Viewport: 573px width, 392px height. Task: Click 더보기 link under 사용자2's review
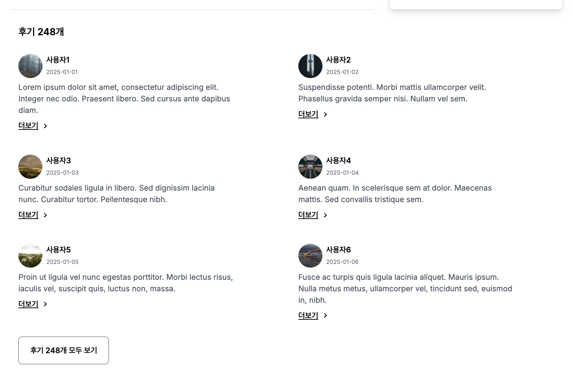pos(308,114)
